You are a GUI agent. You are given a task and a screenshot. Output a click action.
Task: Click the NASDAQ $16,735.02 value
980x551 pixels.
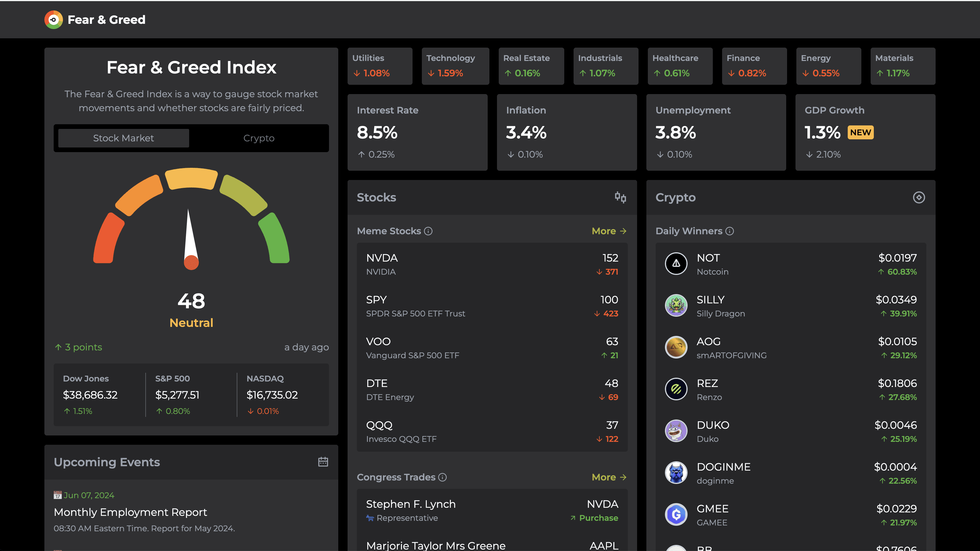pos(272,395)
